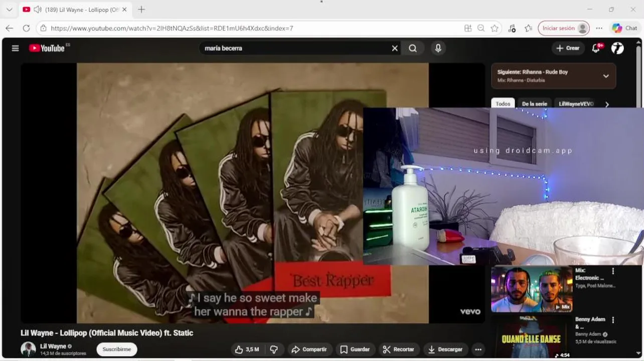The image size is (644, 361).
Task: Go back with the browser back arrow
Action: pos(9,28)
